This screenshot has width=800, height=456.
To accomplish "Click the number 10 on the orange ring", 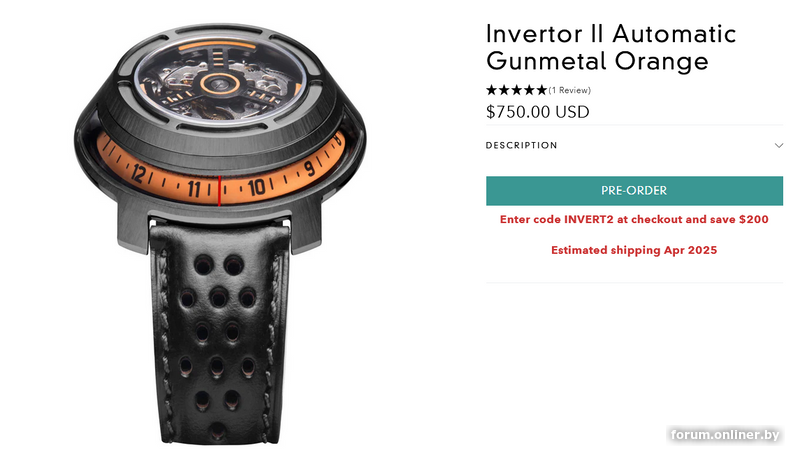I will click(x=256, y=188).
